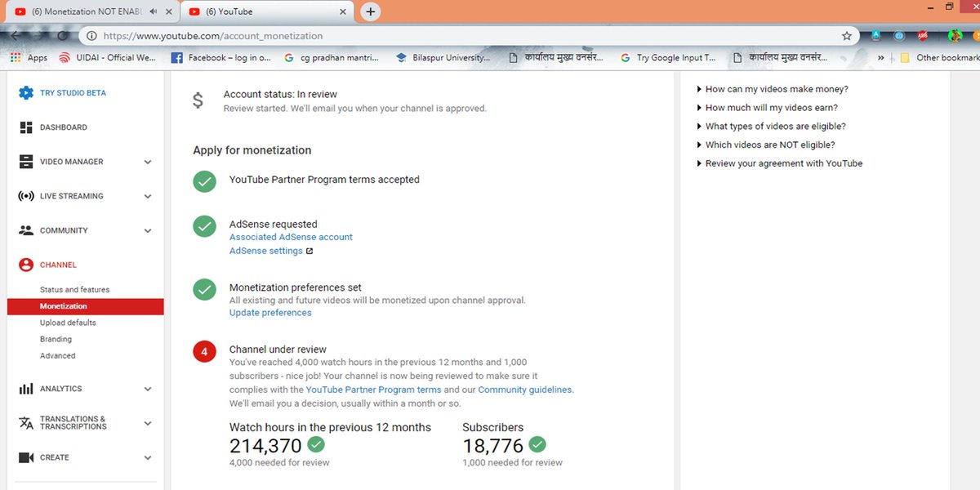This screenshot has width=980, height=490.
Task: Click the Community people icon
Action: pos(26,230)
